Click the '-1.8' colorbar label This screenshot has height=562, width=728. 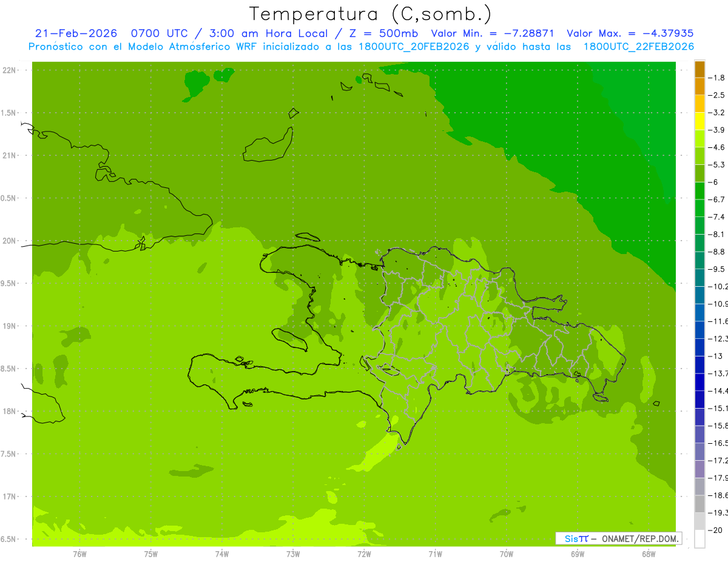click(x=716, y=78)
